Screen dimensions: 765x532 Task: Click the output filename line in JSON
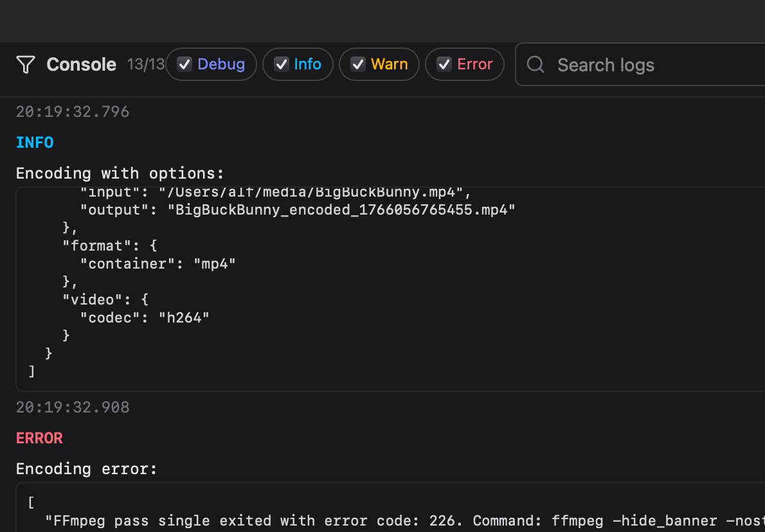click(x=298, y=210)
